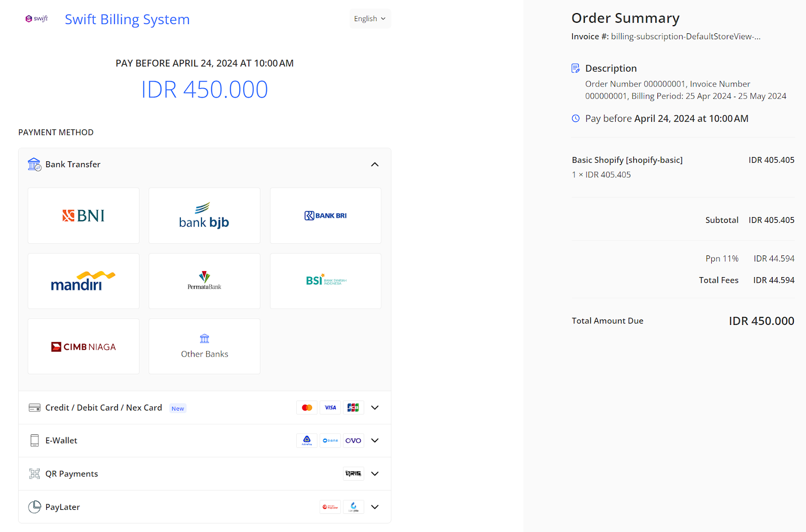
Task: Click the New badge
Action: click(x=178, y=409)
